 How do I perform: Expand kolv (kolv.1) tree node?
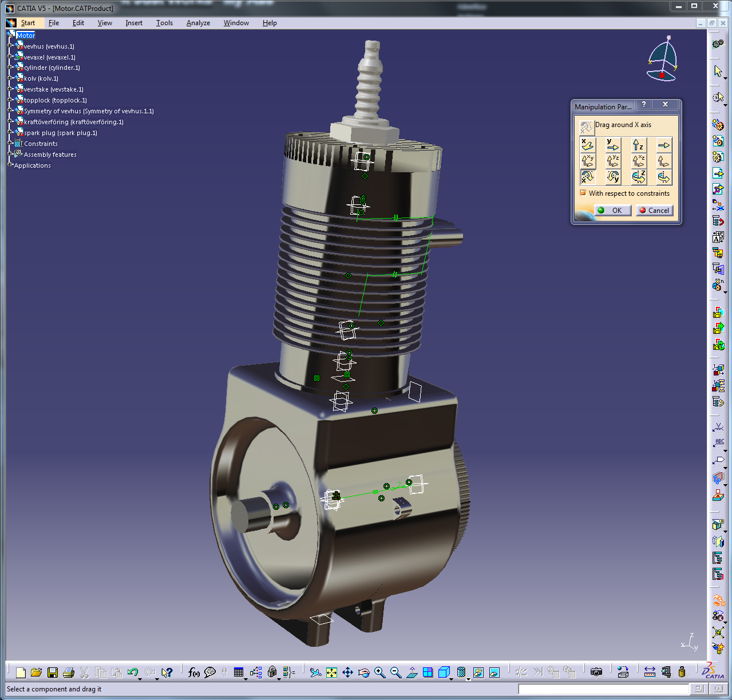pos(10,78)
